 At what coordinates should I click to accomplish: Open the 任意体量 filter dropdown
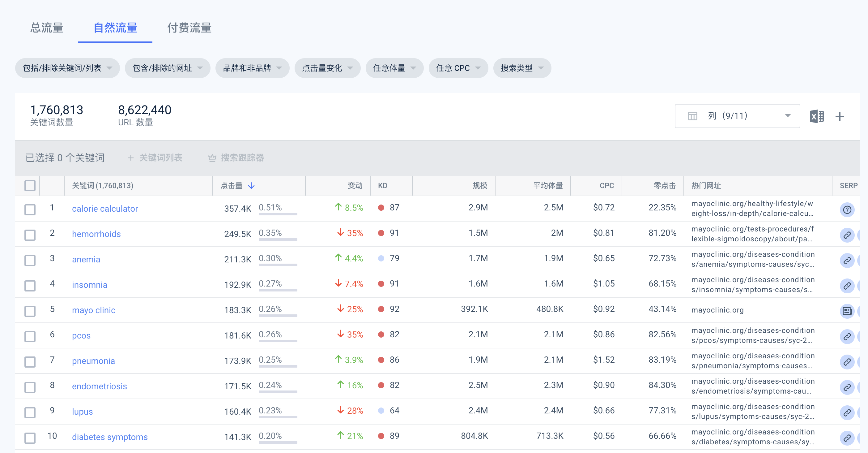pyautogui.click(x=394, y=68)
